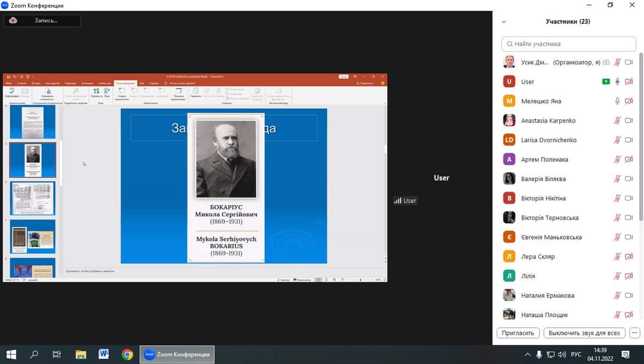Click microphone icon for Мелешко Яна

(618, 101)
